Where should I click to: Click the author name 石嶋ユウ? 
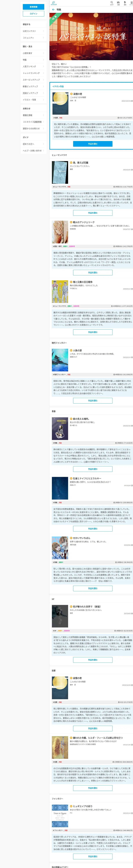pos(73,485)
